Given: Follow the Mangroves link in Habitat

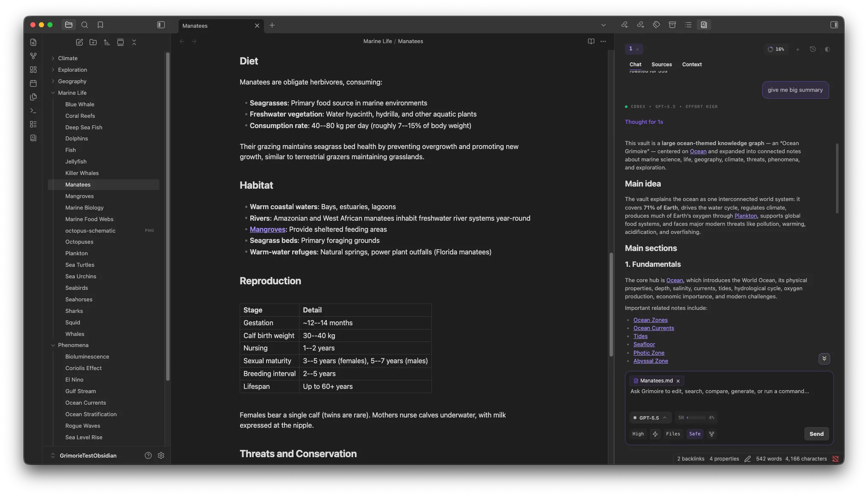Looking at the screenshot, I should coord(267,230).
